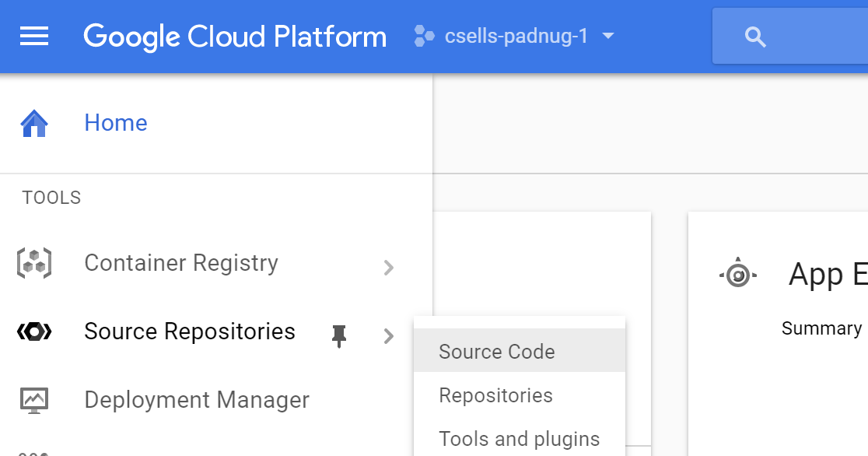Navigate to Home link
The height and width of the screenshot is (456, 868).
coord(115,122)
